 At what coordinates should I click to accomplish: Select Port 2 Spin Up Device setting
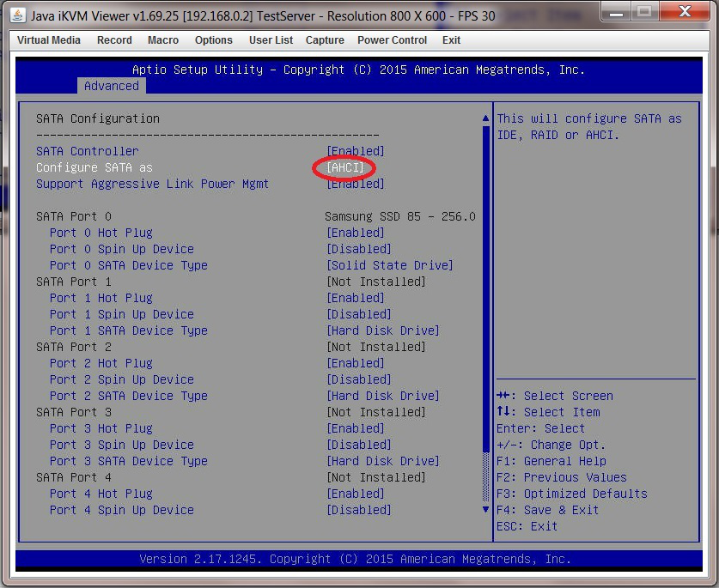pyautogui.click(x=121, y=379)
